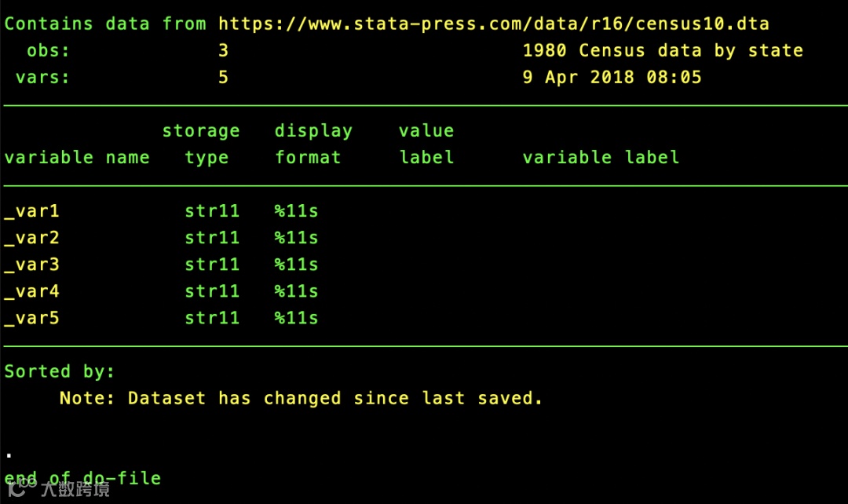Select the _var4 variable name
The height and width of the screenshot is (504, 848).
[x=31, y=291]
